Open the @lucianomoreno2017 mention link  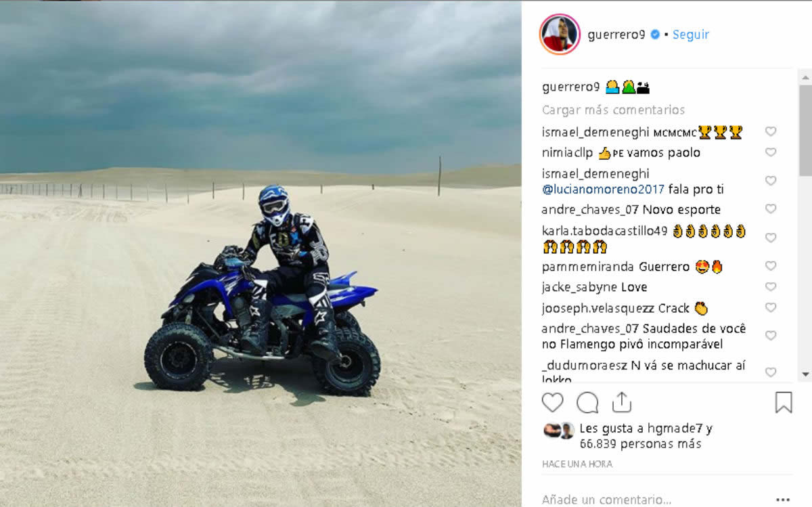tap(603, 190)
